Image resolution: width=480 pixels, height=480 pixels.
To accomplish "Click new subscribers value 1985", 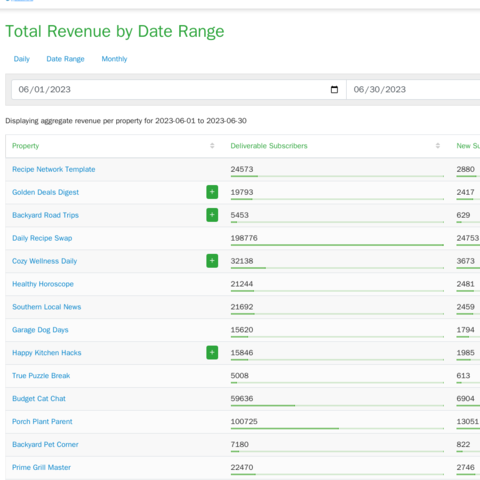I will (x=466, y=352).
